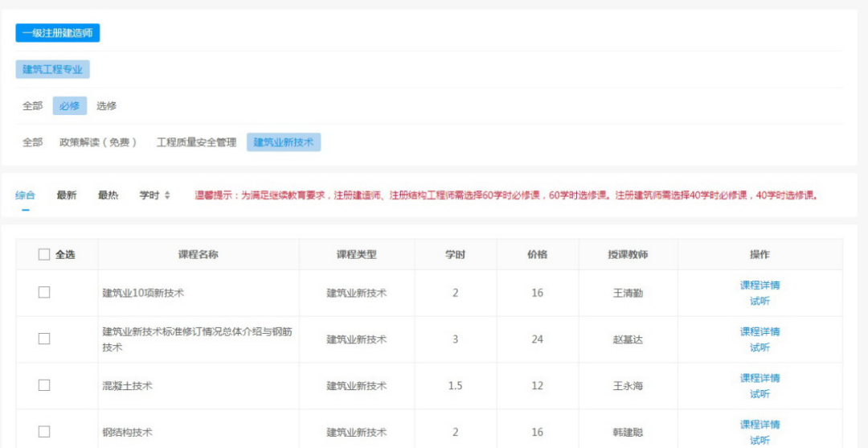Click the 价格 column header
Screen dimensions: 868x448
pyautogui.click(x=537, y=254)
